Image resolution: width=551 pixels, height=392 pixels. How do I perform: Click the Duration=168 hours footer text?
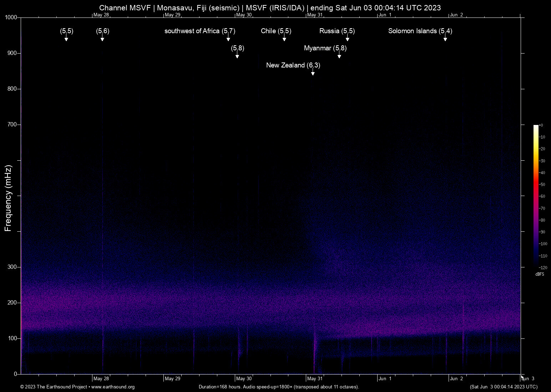click(x=279, y=387)
